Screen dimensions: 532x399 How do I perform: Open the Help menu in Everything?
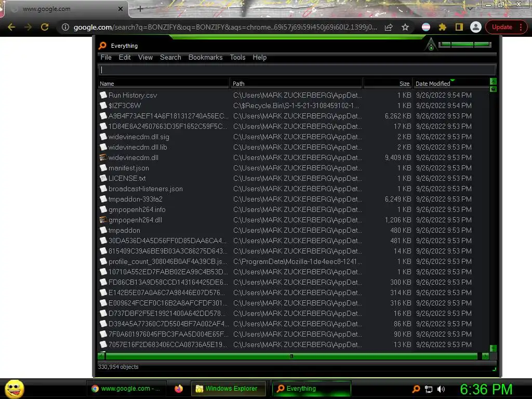[260, 57]
